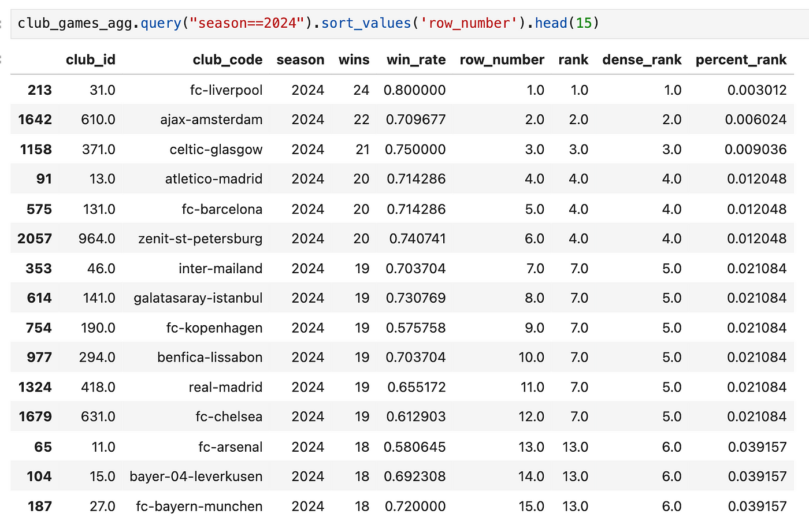Click club_id value 294.0
The width and height of the screenshot is (809, 532).
97,358
